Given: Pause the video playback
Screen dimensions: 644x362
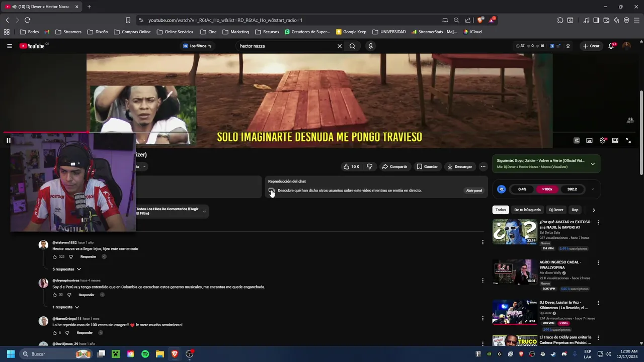Looking at the screenshot, I should (x=9, y=140).
